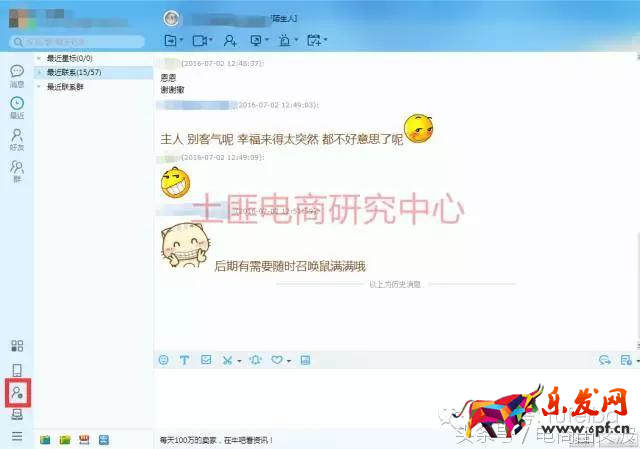Click the mobile phone icon in sidebar

pos(17,371)
